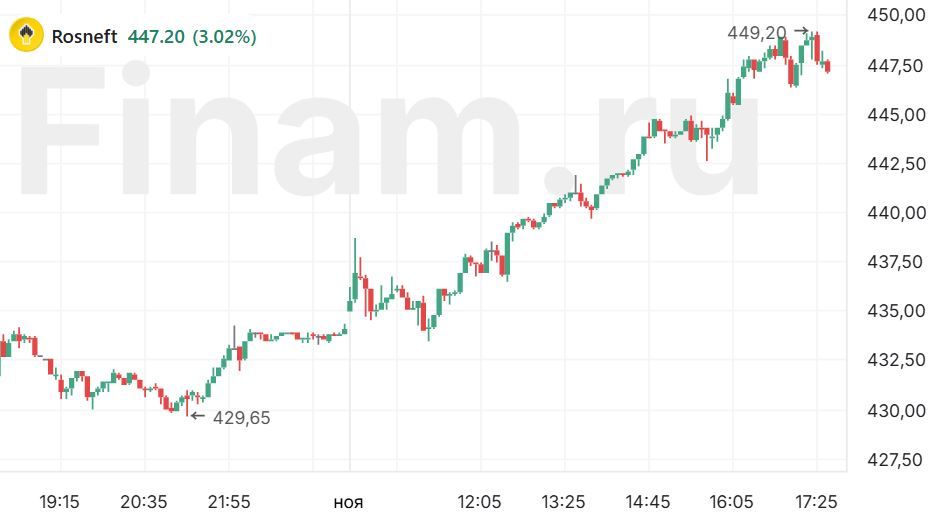
Task: Click the 450,00 price axis level
Action: [x=896, y=15]
